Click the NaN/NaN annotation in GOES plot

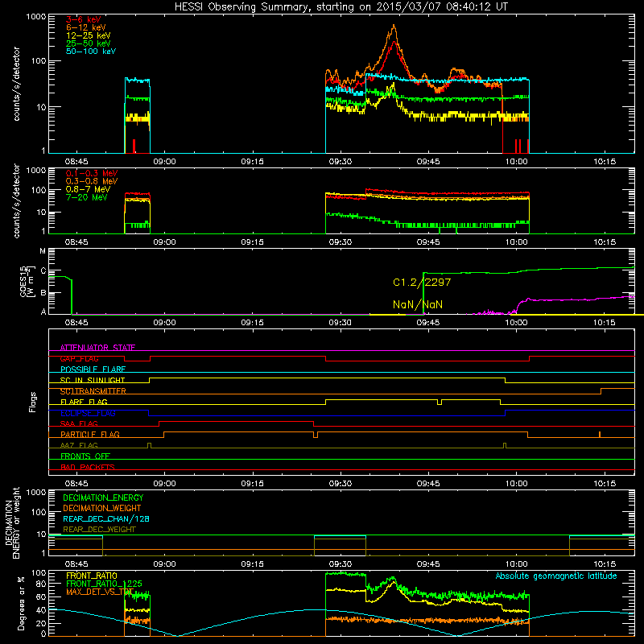[418, 305]
